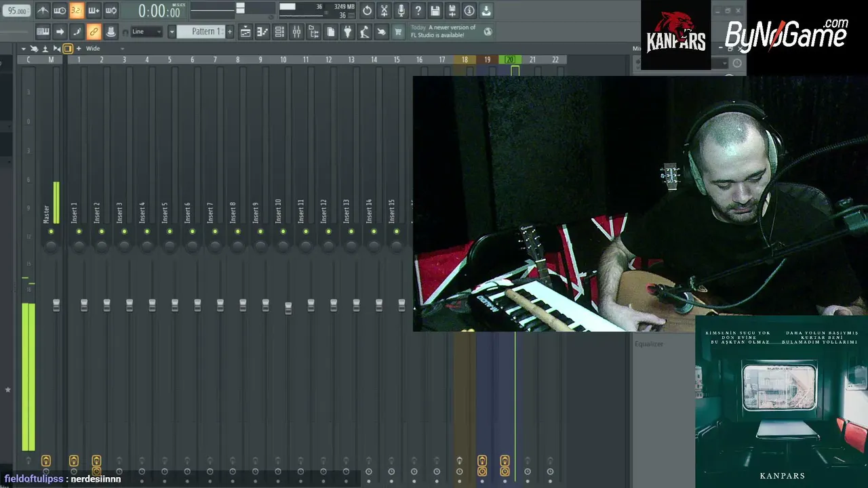
Task: Toggle Insert 2 highlighted arm recording button
Action: coord(96,461)
